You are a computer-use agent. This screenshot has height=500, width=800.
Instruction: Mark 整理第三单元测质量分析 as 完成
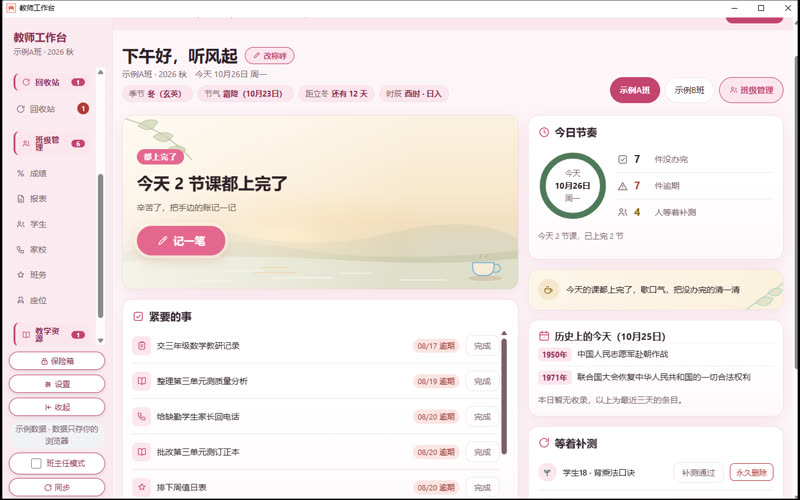coord(482,381)
